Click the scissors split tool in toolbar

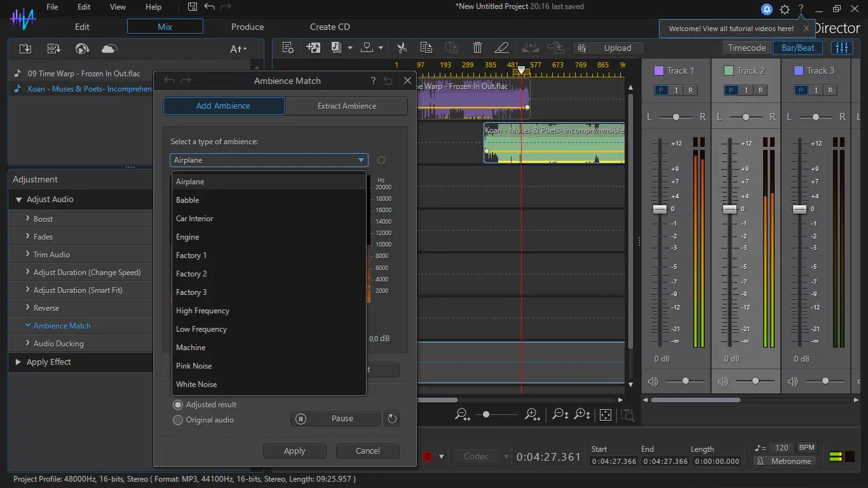pyautogui.click(x=402, y=48)
